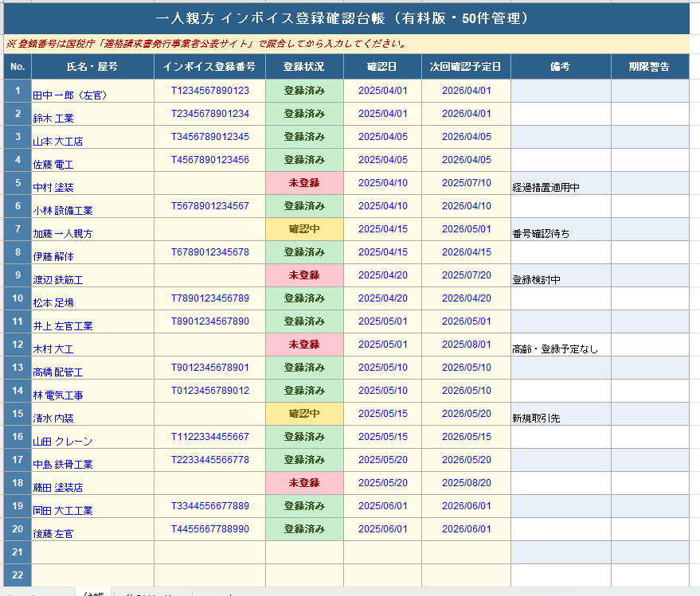Select 未登録 status for 中村 塗装
Screen dimensions: 700x596
click(x=304, y=183)
